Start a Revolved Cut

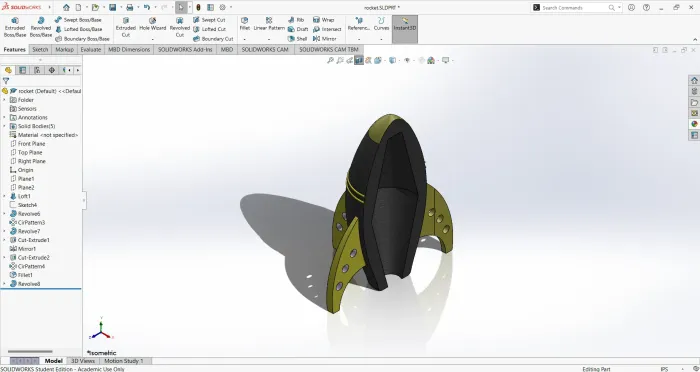pos(179,27)
